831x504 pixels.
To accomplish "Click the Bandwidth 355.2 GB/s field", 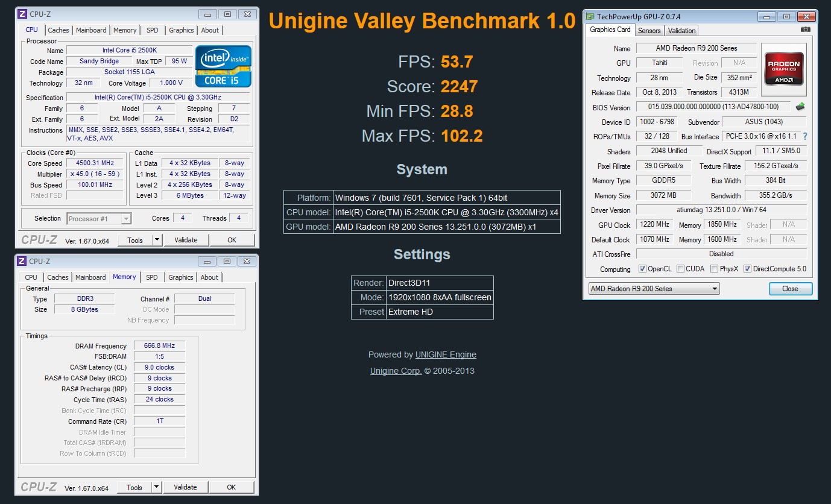I will (776, 195).
